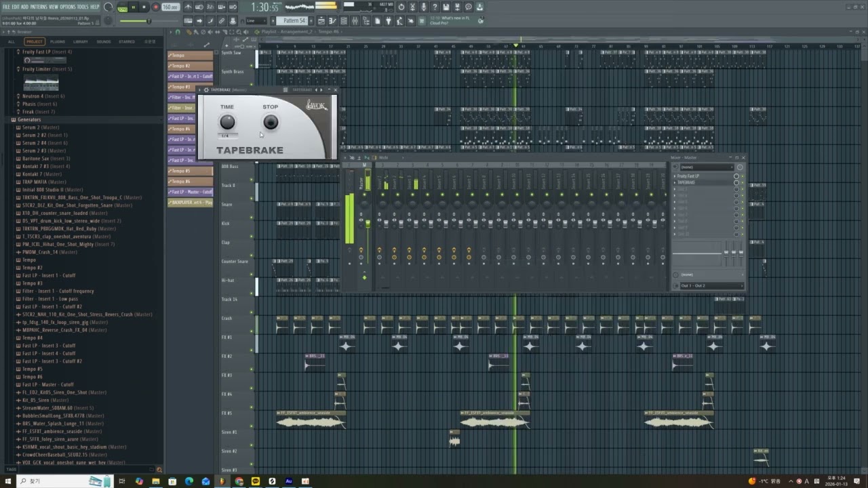
Task: Open the Channel rack view icon
Action: (x=343, y=20)
